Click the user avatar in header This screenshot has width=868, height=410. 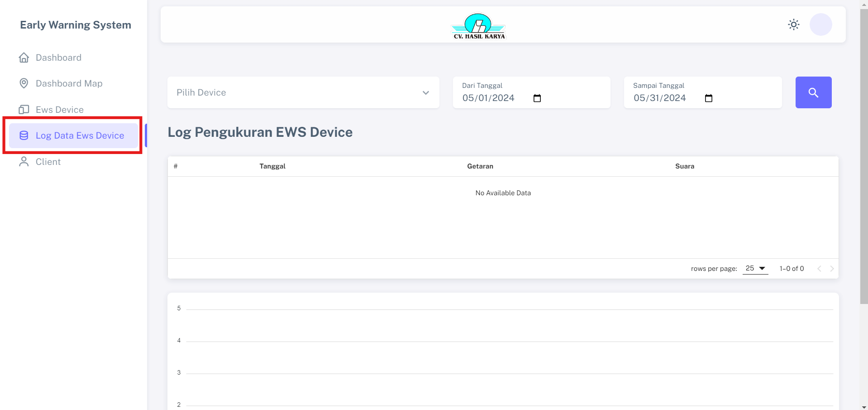(x=820, y=24)
